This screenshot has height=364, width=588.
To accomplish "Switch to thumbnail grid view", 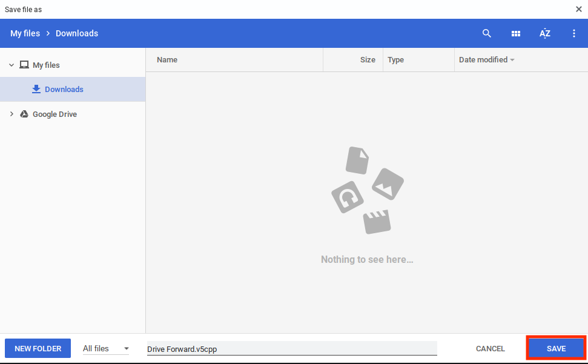I will [x=515, y=33].
